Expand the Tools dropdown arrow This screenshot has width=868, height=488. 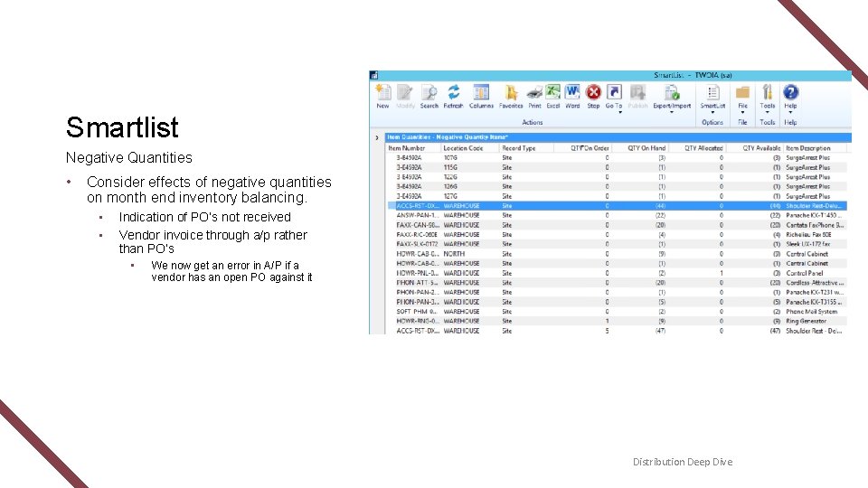pyautogui.click(x=768, y=112)
